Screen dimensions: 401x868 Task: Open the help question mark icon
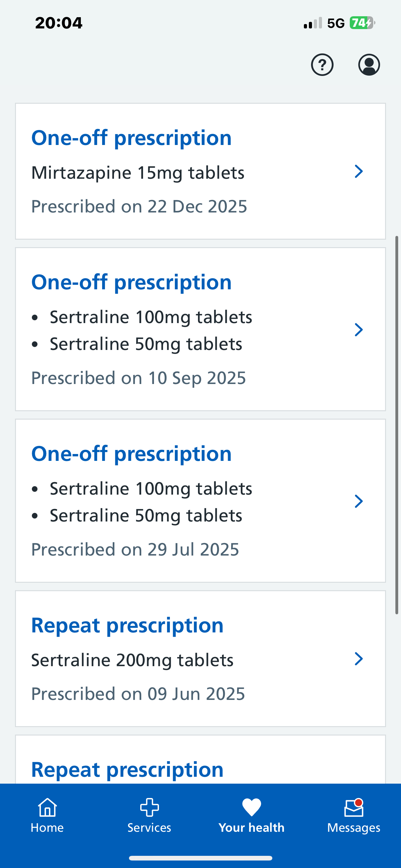tap(322, 65)
